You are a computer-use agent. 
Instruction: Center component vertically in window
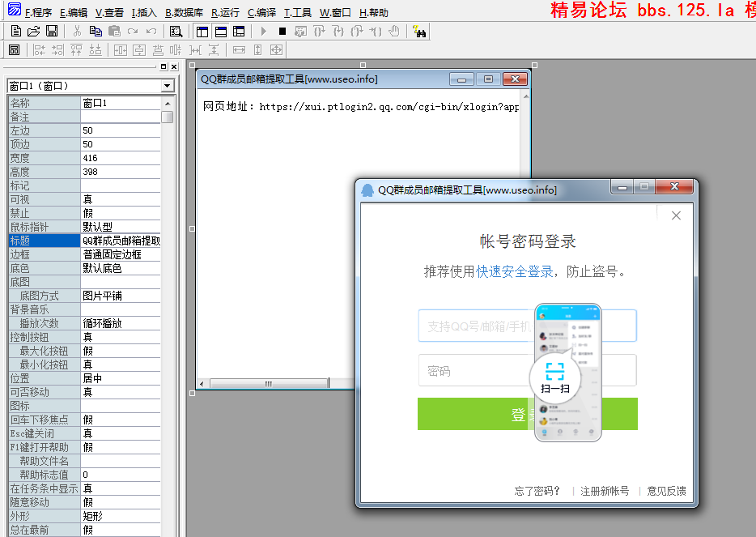point(139,49)
